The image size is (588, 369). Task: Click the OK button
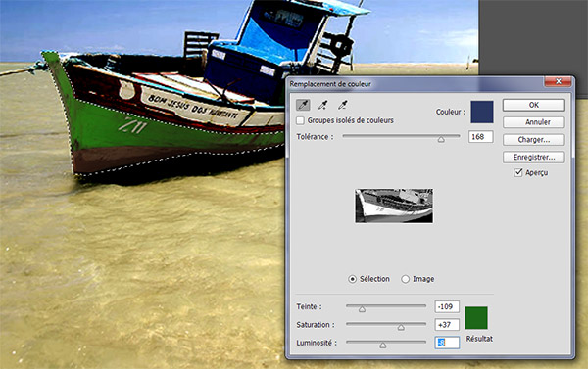534,105
